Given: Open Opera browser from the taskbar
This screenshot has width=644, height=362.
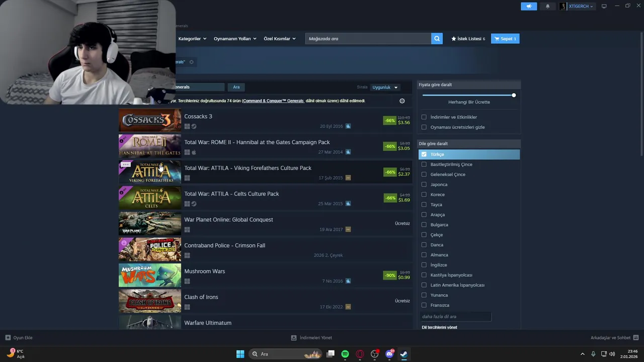Looking at the screenshot, I should [x=360, y=354].
